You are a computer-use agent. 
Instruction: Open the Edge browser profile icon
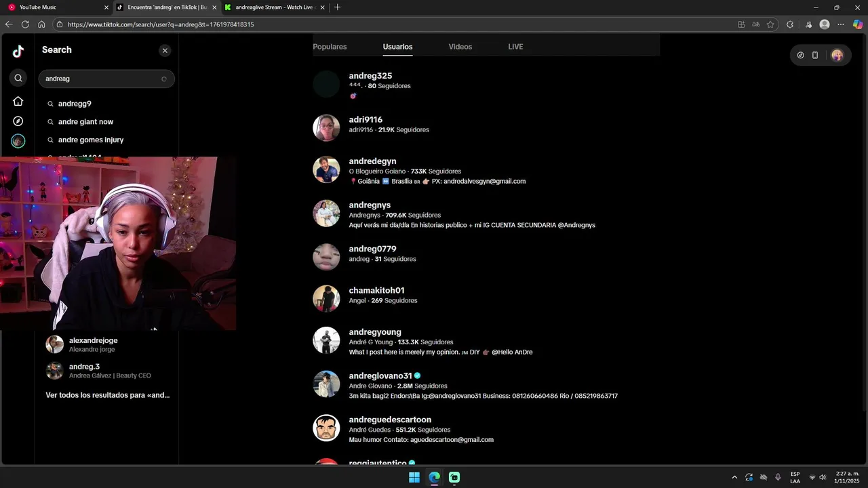point(825,24)
